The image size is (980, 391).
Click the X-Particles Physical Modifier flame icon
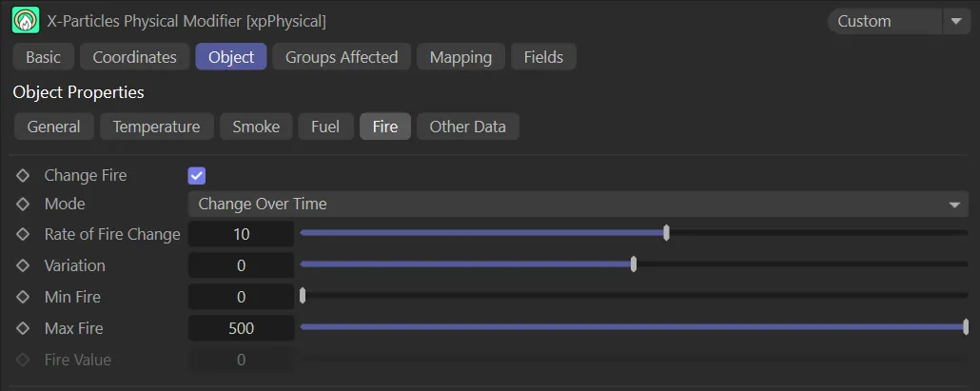[26, 21]
